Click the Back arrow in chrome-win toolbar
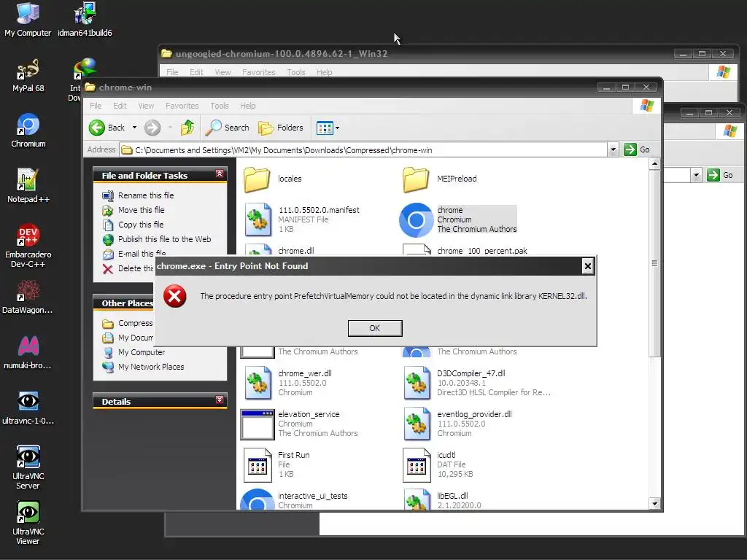Image resolution: width=747 pixels, height=560 pixels. click(x=107, y=128)
